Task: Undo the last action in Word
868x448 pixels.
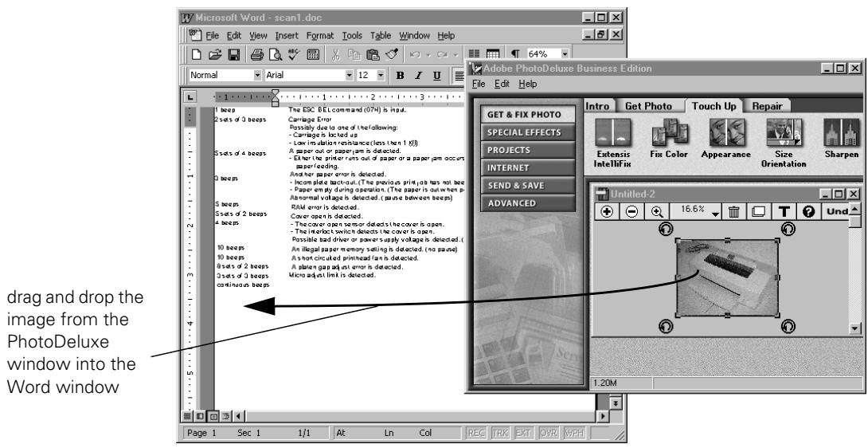Action: click(x=415, y=54)
